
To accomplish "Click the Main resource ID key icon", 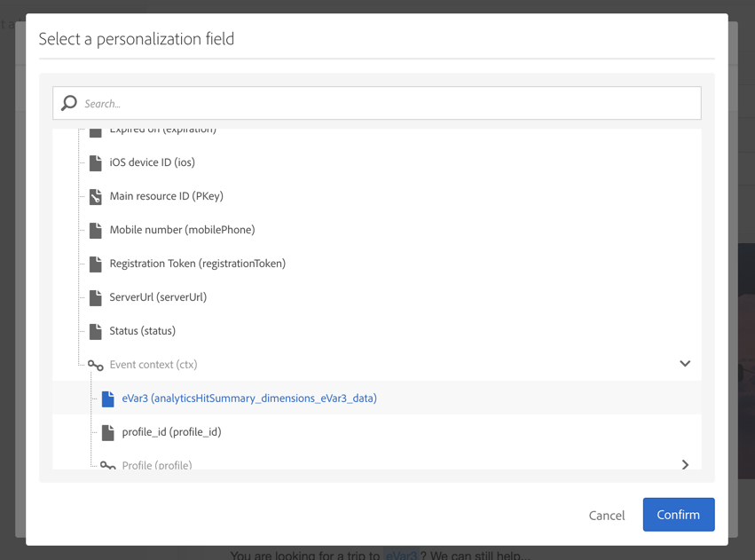I will [x=96, y=196].
